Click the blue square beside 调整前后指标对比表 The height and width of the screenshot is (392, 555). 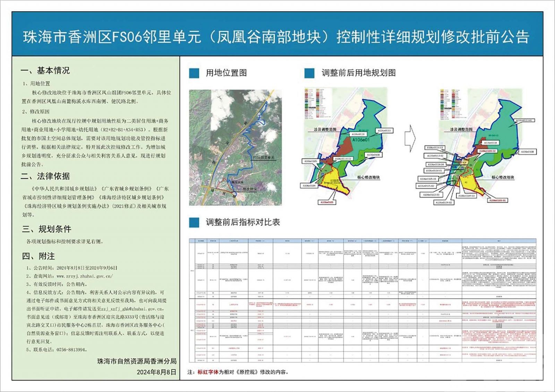pyautogui.click(x=194, y=223)
